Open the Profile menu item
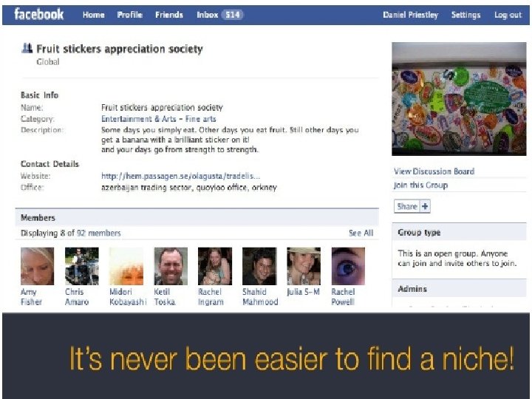The width and height of the screenshot is (532, 399). (x=129, y=15)
